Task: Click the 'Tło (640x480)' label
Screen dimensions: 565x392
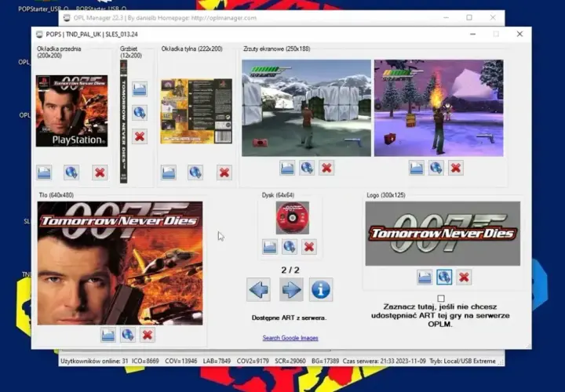Action: click(56, 195)
